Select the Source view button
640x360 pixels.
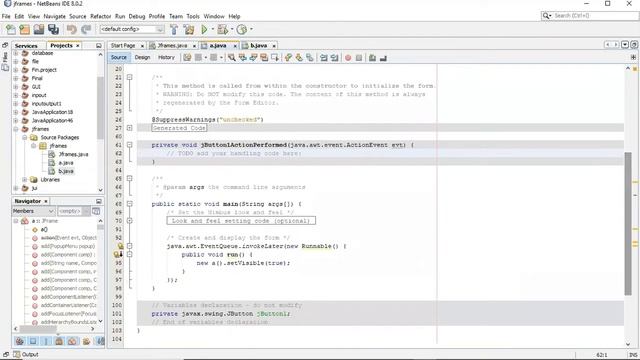point(118,58)
